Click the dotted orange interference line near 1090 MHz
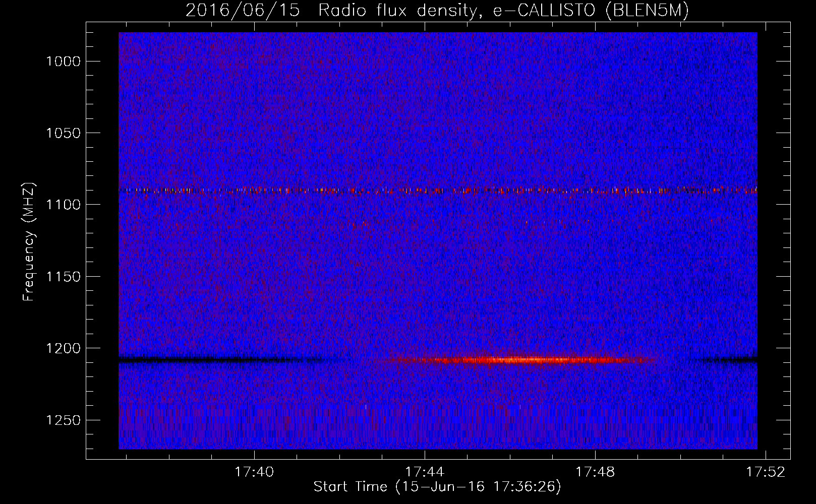The height and width of the screenshot is (504, 816). click(x=438, y=191)
